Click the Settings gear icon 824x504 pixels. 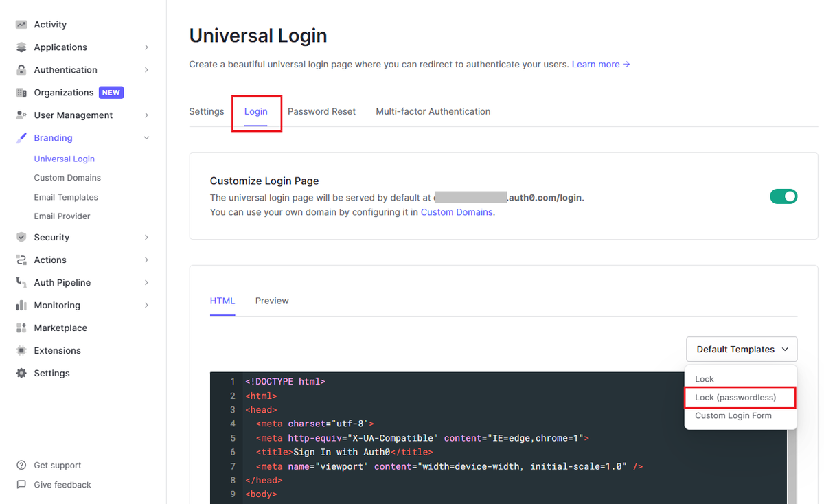[21, 374]
